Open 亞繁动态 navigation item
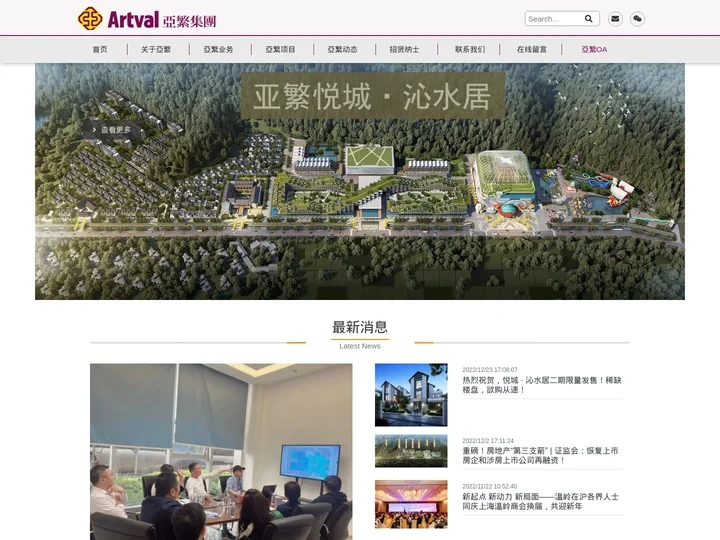720x540 pixels. click(x=342, y=49)
